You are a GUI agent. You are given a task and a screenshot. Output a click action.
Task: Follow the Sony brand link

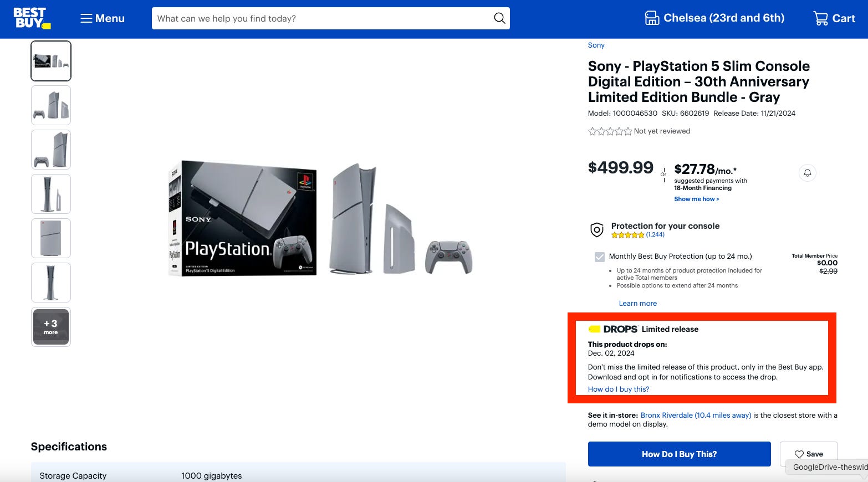click(596, 45)
